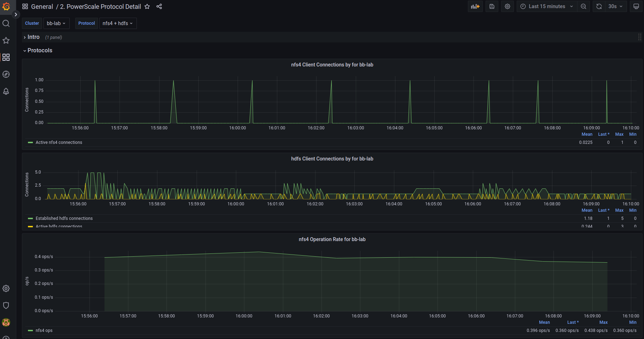
Task: Click the Protocol variable label
Action: tap(87, 23)
